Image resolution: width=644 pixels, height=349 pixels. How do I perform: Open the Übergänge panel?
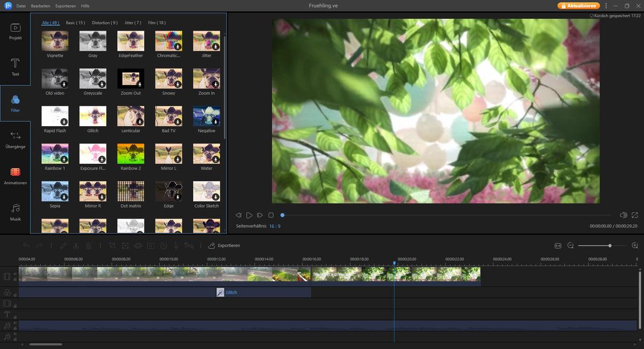pos(15,141)
